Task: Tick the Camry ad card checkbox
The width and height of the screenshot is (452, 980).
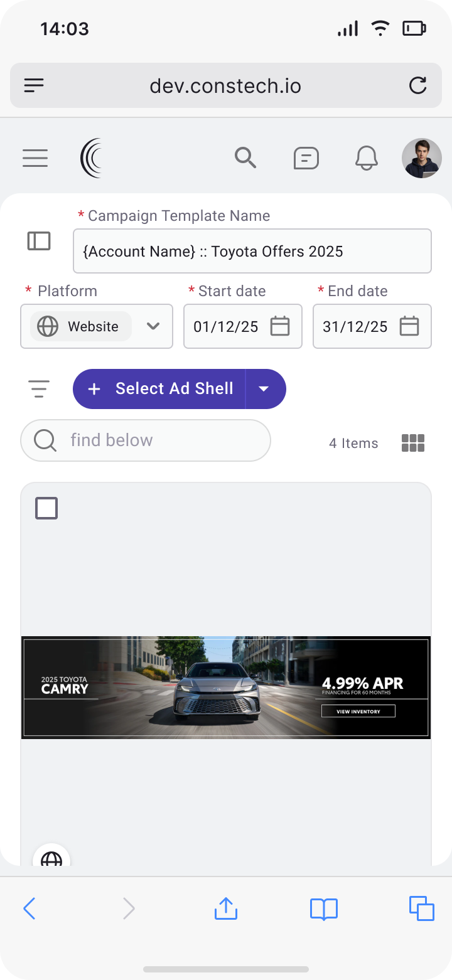Action: [46, 508]
